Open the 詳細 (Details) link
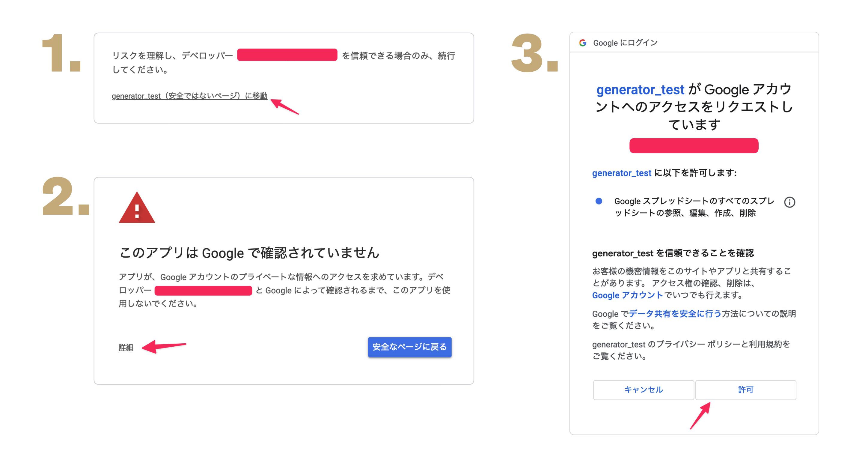Screen dimensions: 868x466 (x=126, y=347)
